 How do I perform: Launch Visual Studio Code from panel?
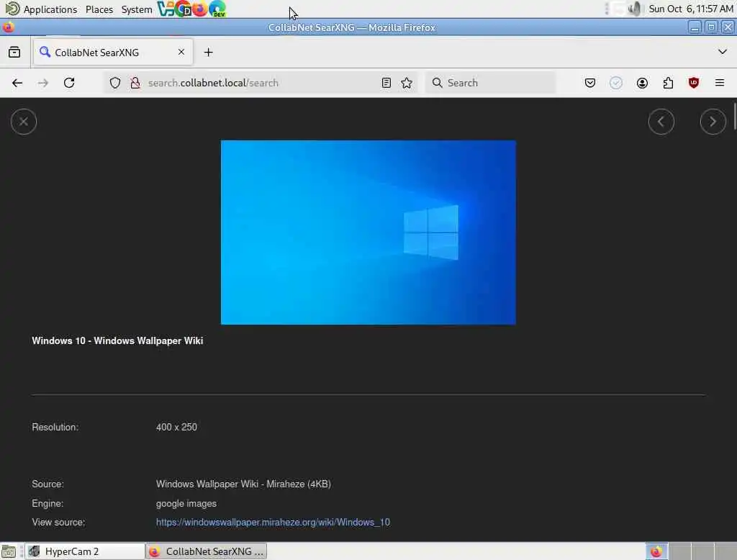pos(165,9)
